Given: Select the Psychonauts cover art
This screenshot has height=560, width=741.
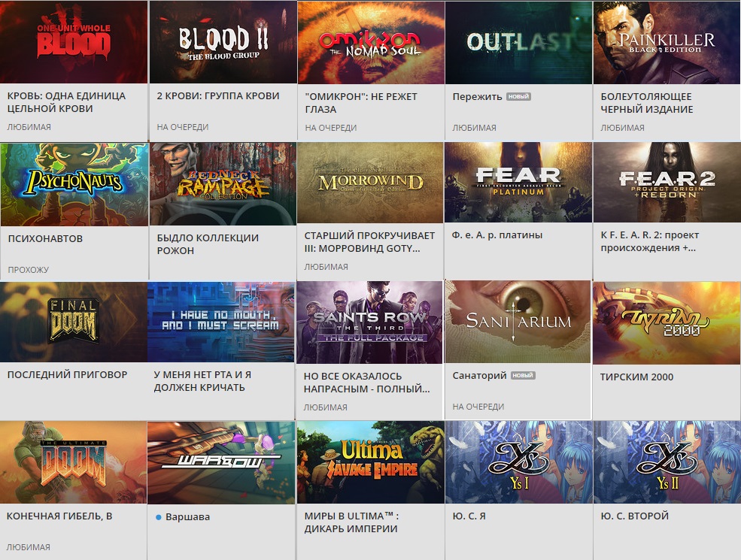Looking at the screenshot, I should point(74,184).
